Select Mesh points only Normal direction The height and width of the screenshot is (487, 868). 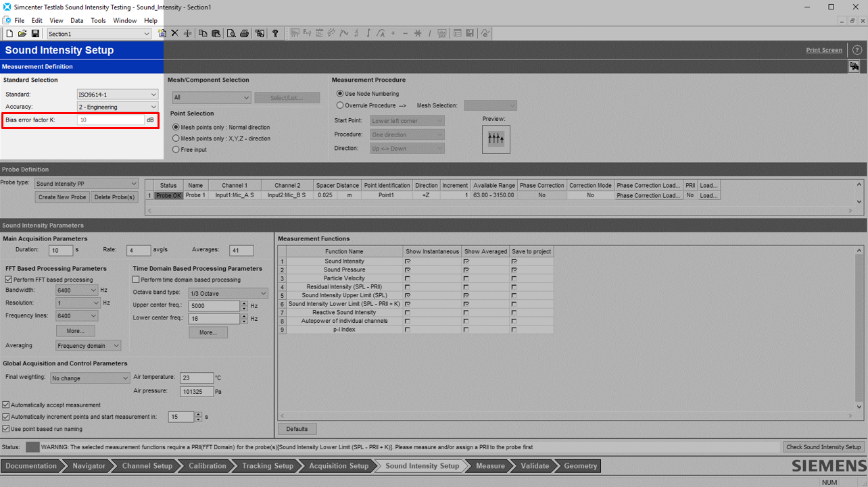click(x=176, y=127)
